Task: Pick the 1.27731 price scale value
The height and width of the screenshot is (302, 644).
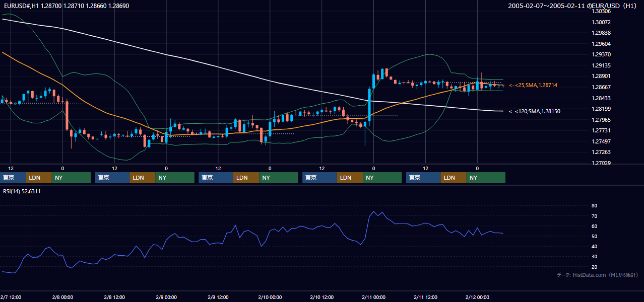Action: tap(601, 130)
